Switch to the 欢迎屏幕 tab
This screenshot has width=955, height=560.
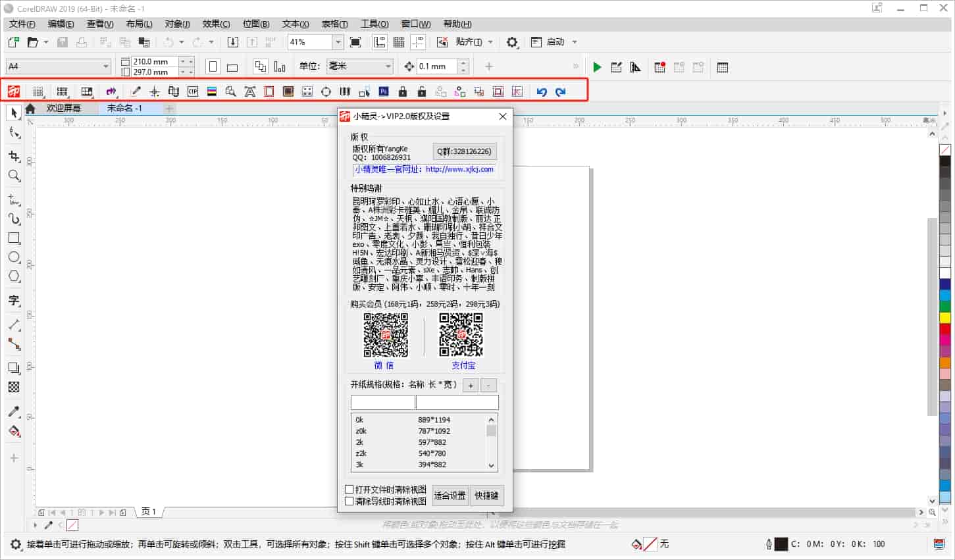[63, 108]
